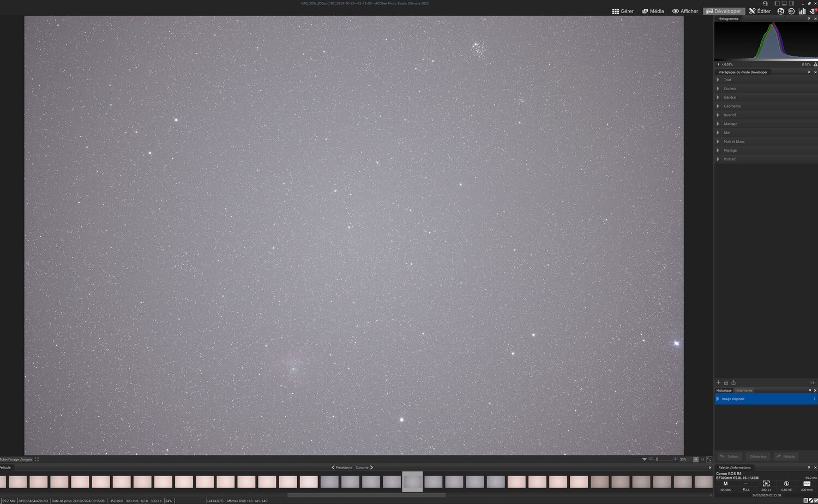Viewport: 818px width, 504px height.
Task: Toggle shadow clipping indicator in histogram
Action: pos(718,64)
